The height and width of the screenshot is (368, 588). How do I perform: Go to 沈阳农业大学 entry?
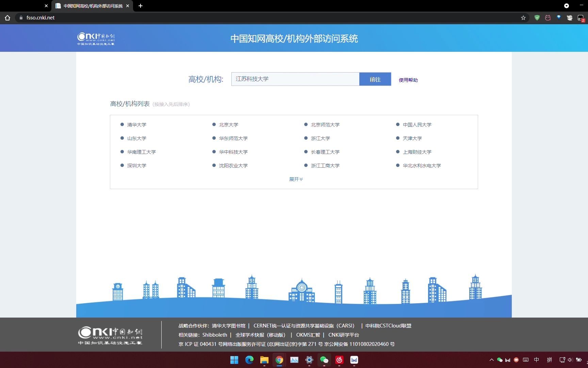point(233,166)
